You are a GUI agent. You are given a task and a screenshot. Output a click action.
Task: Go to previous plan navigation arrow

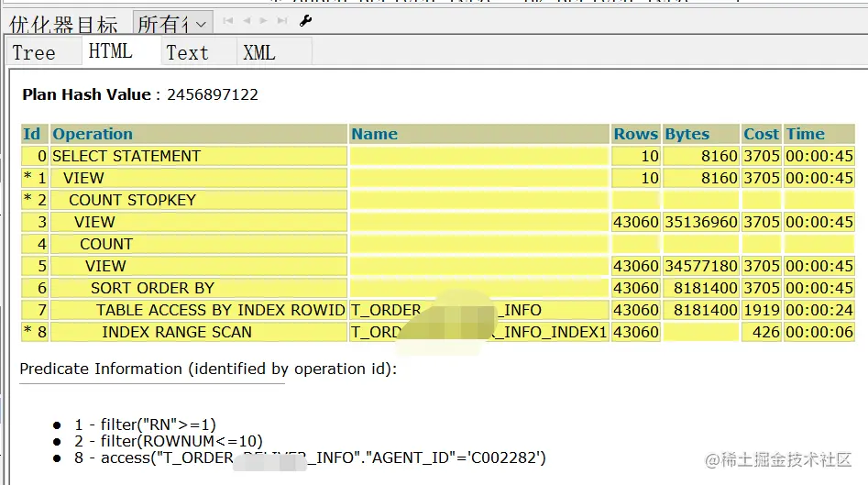point(247,20)
